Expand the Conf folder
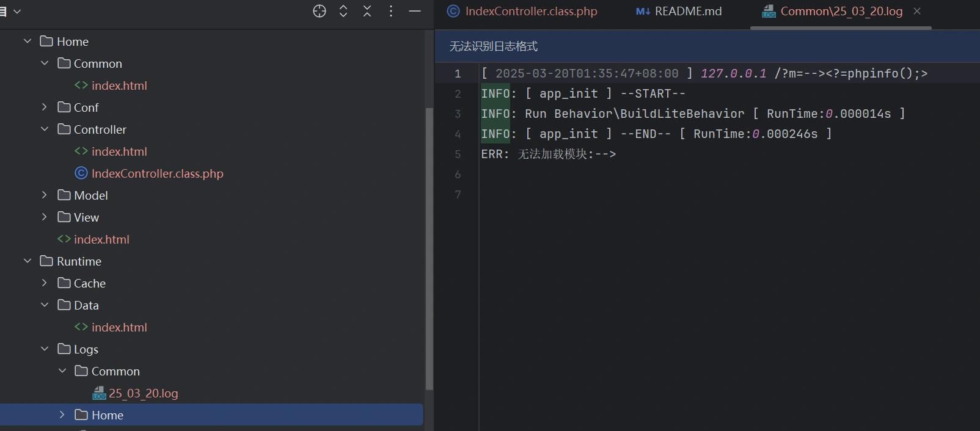 click(45, 107)
